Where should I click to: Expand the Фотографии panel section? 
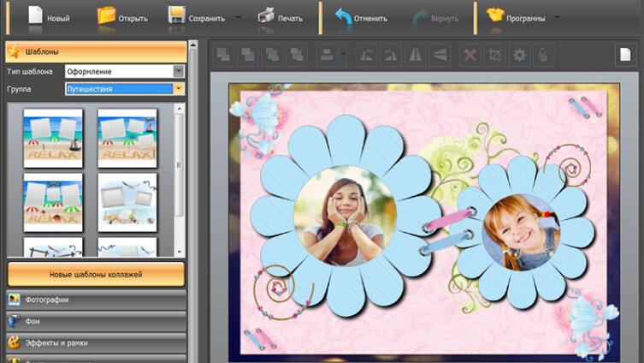94,300
